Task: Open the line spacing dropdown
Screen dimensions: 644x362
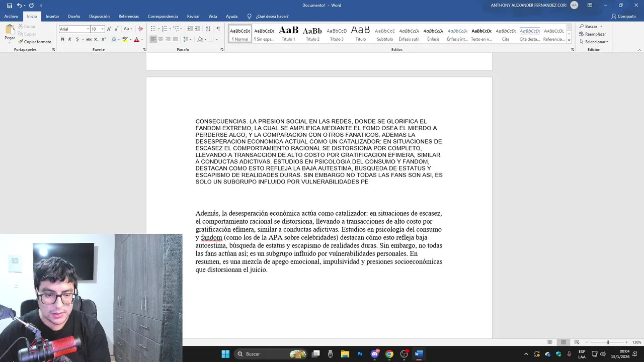Action: pos(187,39)
